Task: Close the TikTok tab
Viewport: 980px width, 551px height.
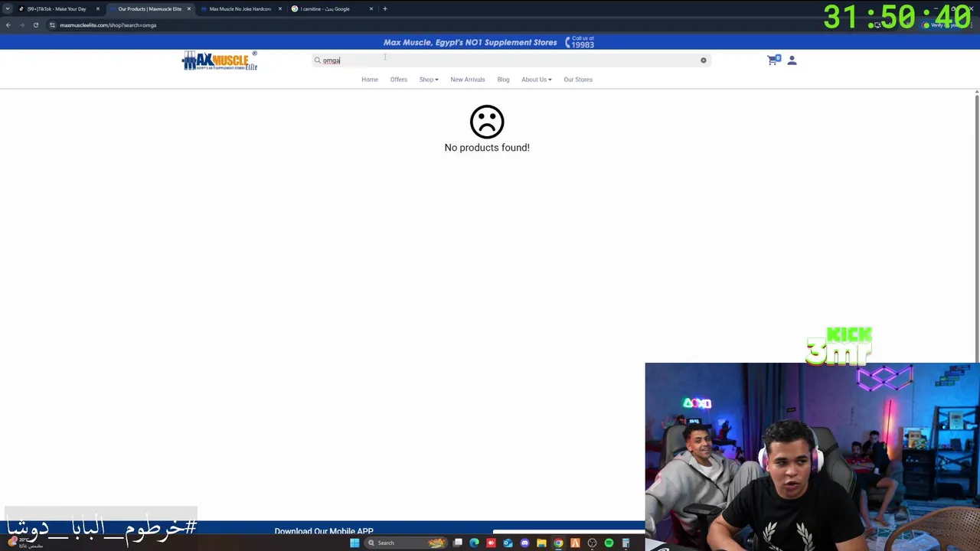Action: [97, 9]
